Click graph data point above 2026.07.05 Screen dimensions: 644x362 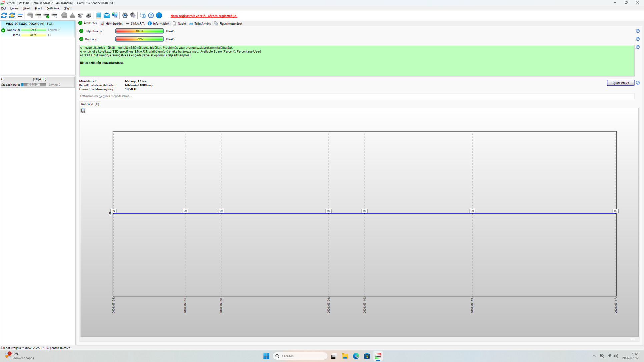coord(185,211)
